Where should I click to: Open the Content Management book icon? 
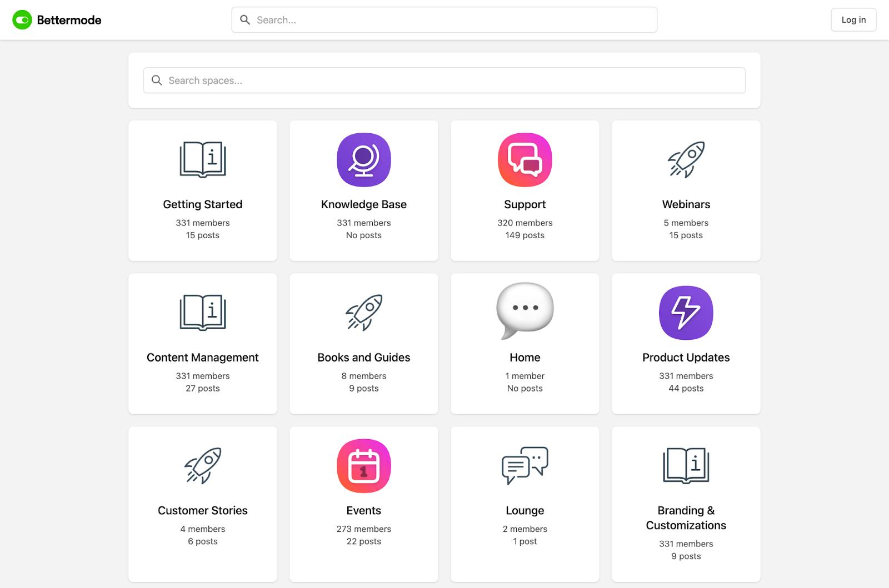tap(203, 313)
